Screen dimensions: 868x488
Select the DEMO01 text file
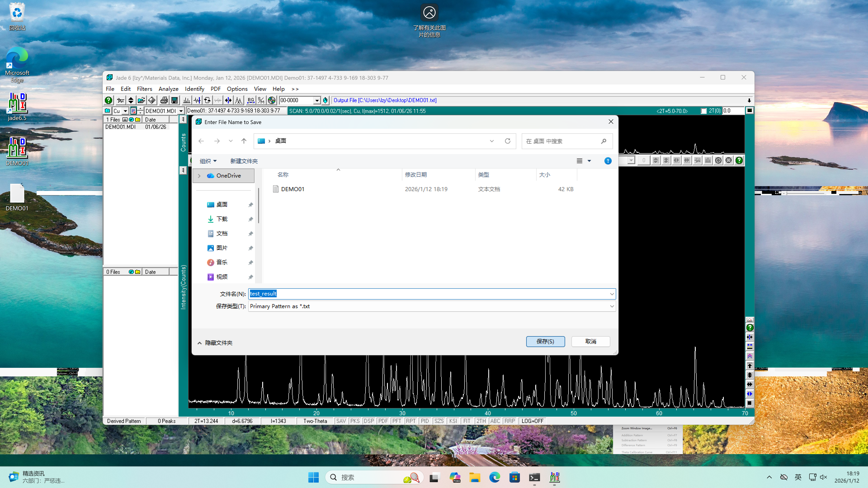pos(292,189)
